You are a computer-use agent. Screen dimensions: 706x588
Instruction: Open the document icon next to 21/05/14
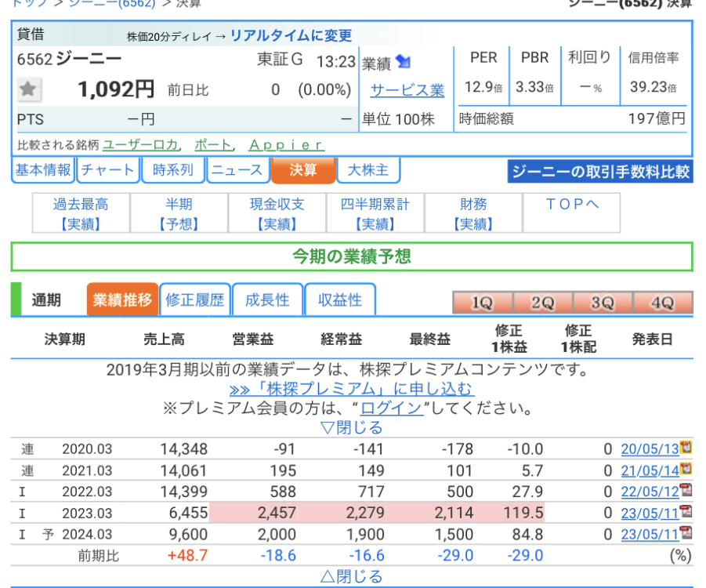point(686,469)
